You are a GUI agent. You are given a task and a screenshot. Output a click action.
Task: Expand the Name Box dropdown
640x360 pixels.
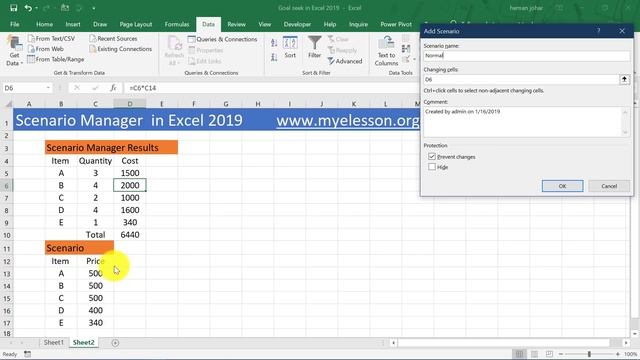(48, 88)
